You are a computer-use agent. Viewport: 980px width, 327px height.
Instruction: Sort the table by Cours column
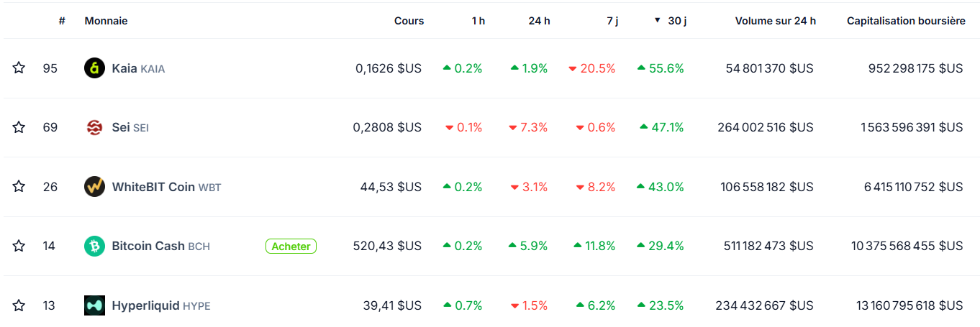[x=409, y=21]
